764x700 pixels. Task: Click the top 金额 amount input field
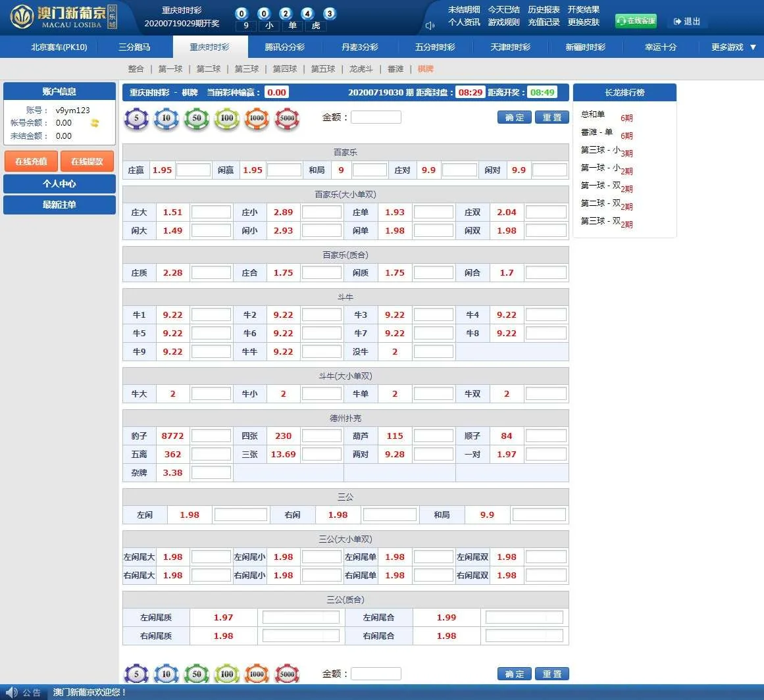(x=376, y=117)
